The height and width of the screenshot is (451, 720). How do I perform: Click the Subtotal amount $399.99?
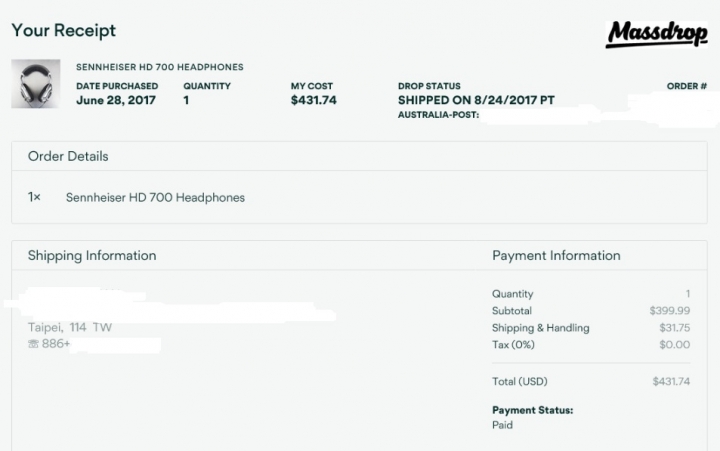point(669,310)
